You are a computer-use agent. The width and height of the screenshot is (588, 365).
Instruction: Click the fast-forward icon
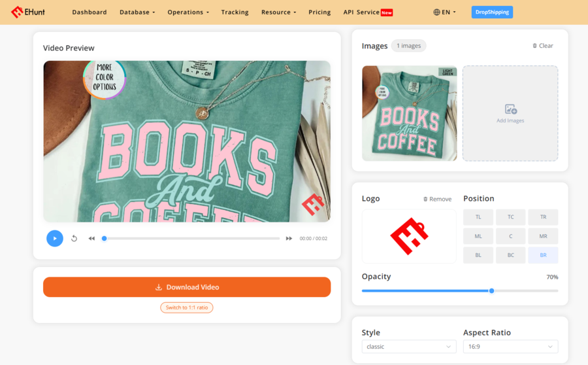click(289, 239)
